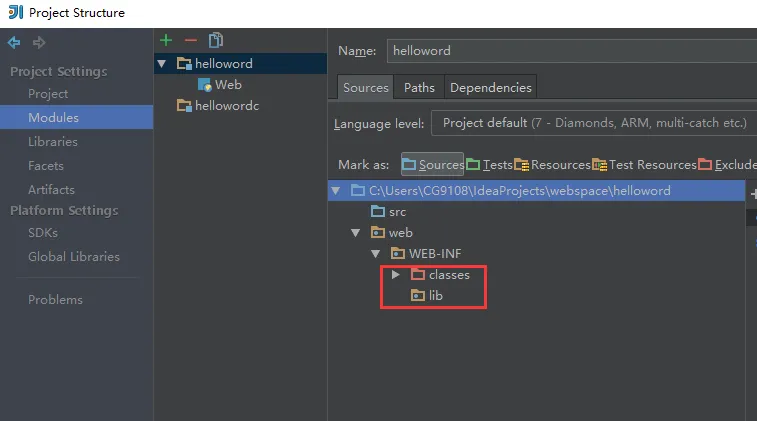Click the hellowordc module folder icon
The height and width of the screenshot is (421, 757).
click(184, 106)
